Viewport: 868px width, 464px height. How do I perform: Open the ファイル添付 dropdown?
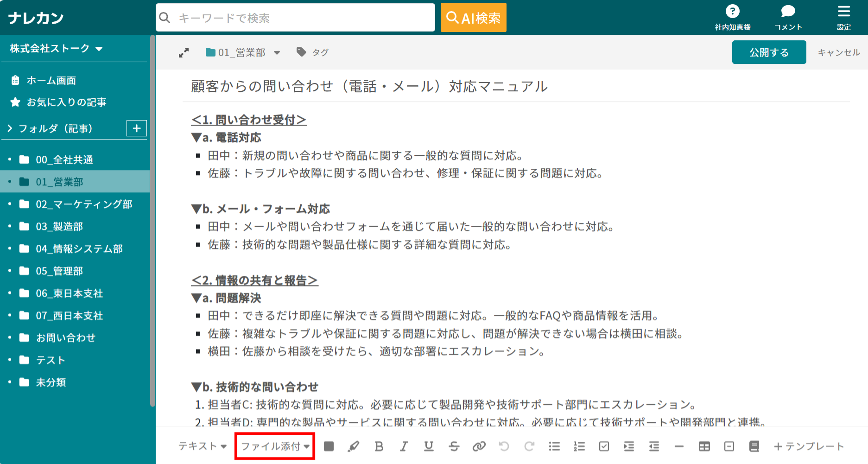[275, 446]
